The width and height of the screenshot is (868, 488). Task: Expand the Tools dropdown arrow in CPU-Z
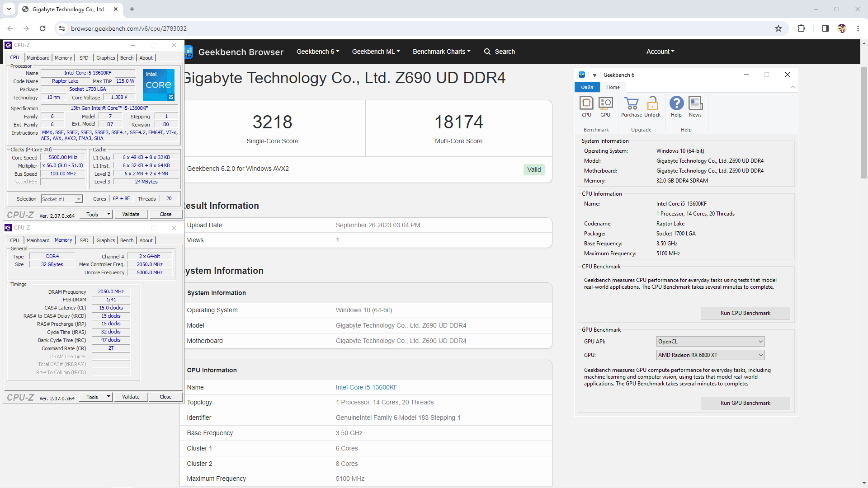108,214
